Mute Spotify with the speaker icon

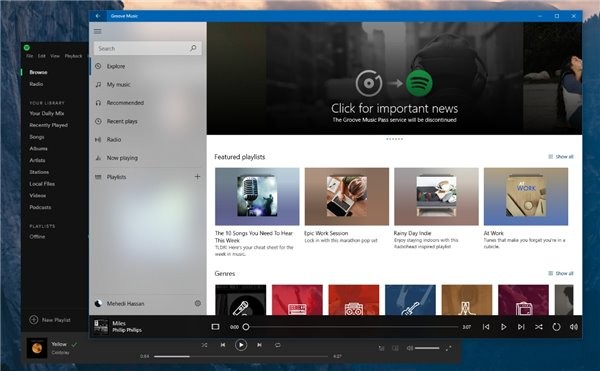tap(409, 348)
